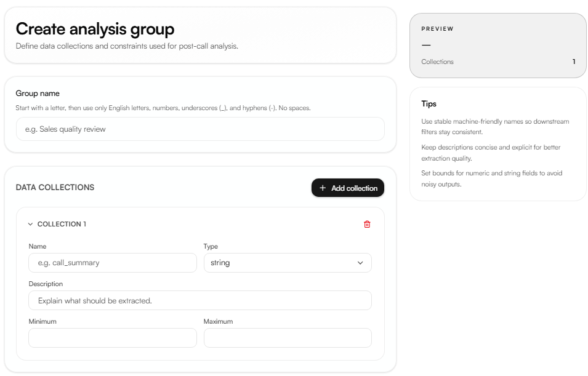Image resolution: width=588 pixels, height=376 pixels.
Task: Click the tip about setting bounds
Action: tap(491, 178)
